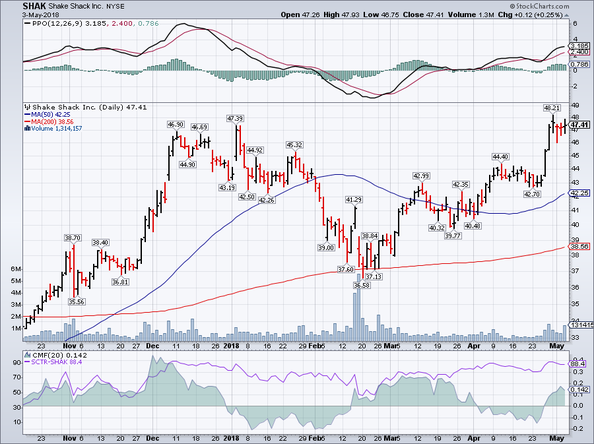Click the 38.84 price label
Screen dimensions: 594x444
pos(369,236)
